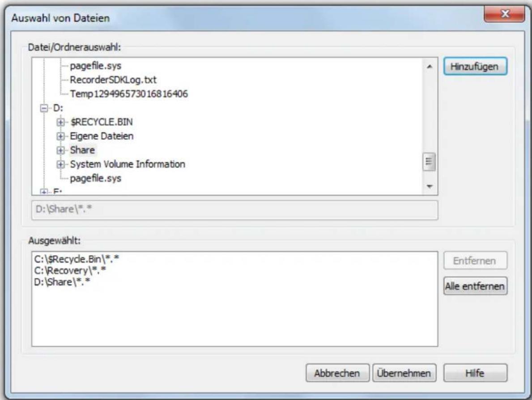532x400 pixels.
Task: Expand the Eigene Dateien folder
Action: tap(60, 136)
